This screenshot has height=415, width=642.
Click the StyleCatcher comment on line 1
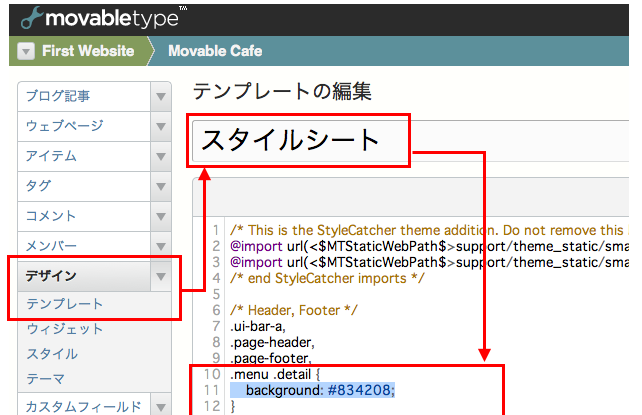click(x=429, y=230)
